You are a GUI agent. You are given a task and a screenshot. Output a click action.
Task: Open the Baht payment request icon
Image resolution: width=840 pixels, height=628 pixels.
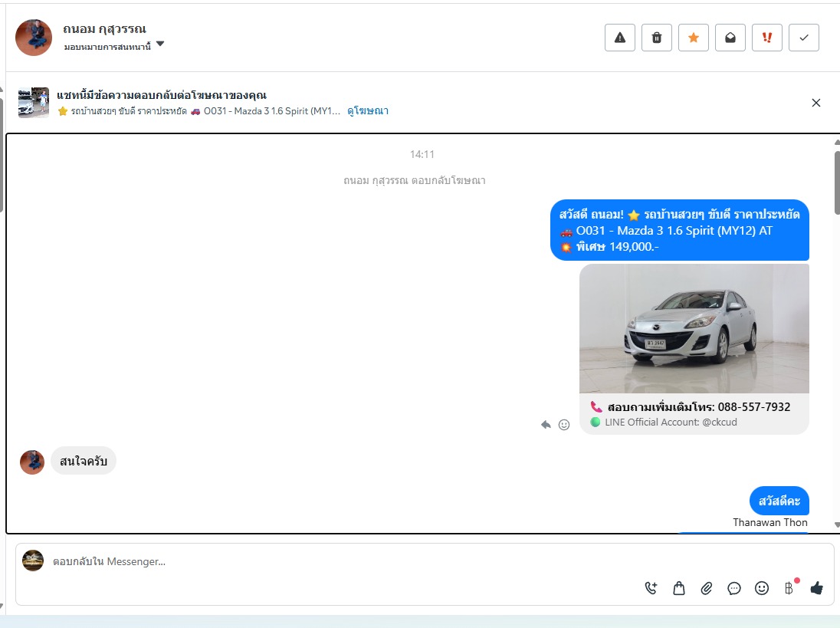pyautogui.click(x=789, y=588)
